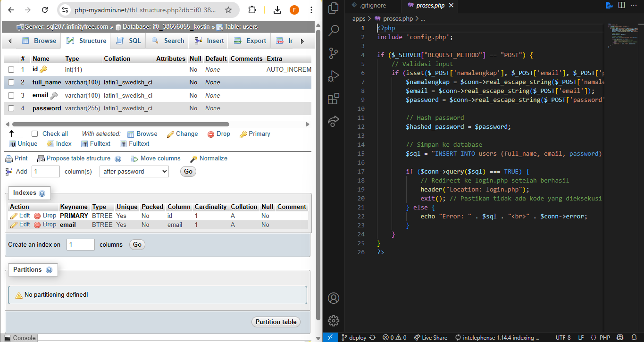This screenshot has height=342, width=644.
Task: Open the LF end-of-line selector
Action: tap(581, 338)
